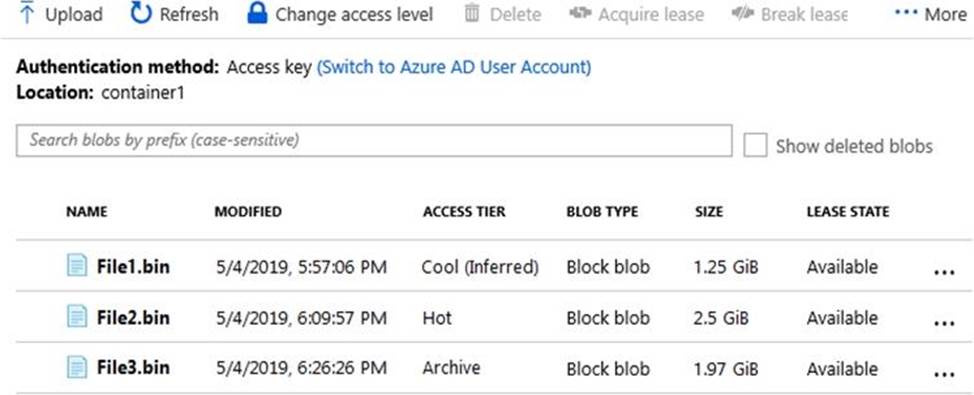Viewport: 974px width, 395px height.
Task: Click the Acquire lease icon
Action: click(580, 13)
